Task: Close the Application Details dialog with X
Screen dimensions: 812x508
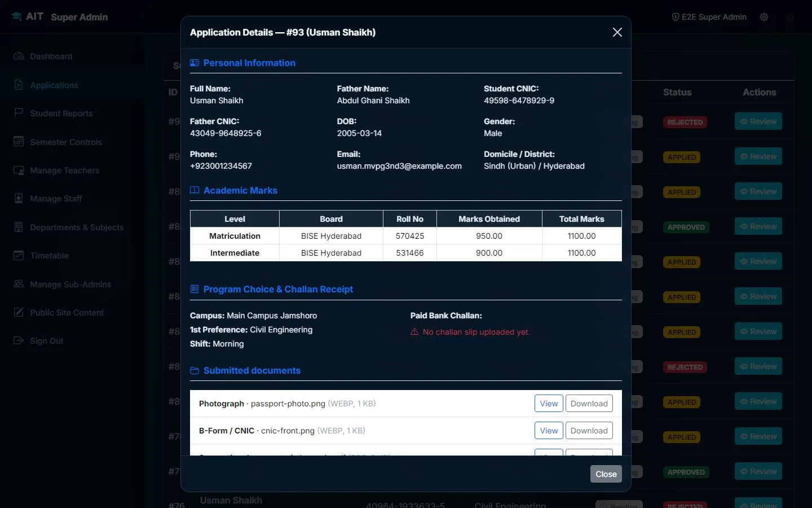Action: [x=617, y=32]
